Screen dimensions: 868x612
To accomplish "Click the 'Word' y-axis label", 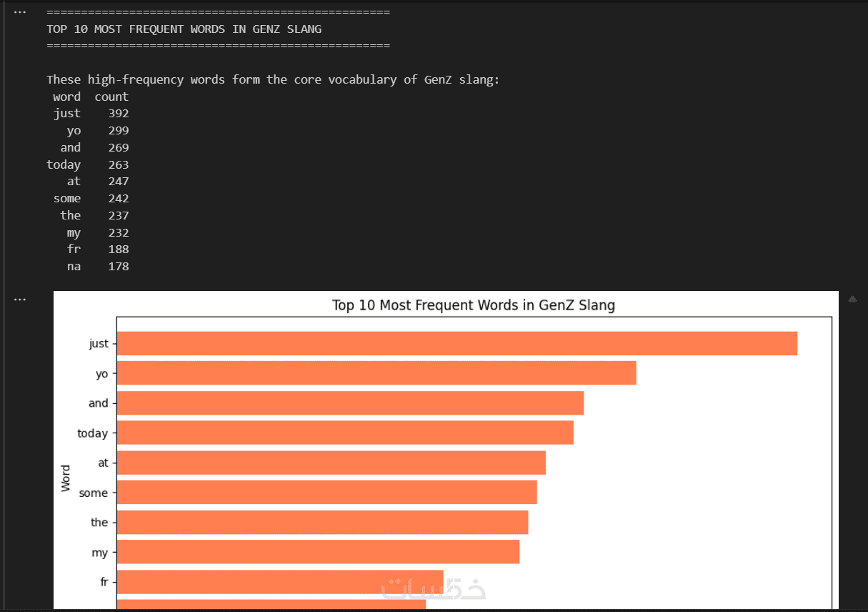I will click(66, 478).
